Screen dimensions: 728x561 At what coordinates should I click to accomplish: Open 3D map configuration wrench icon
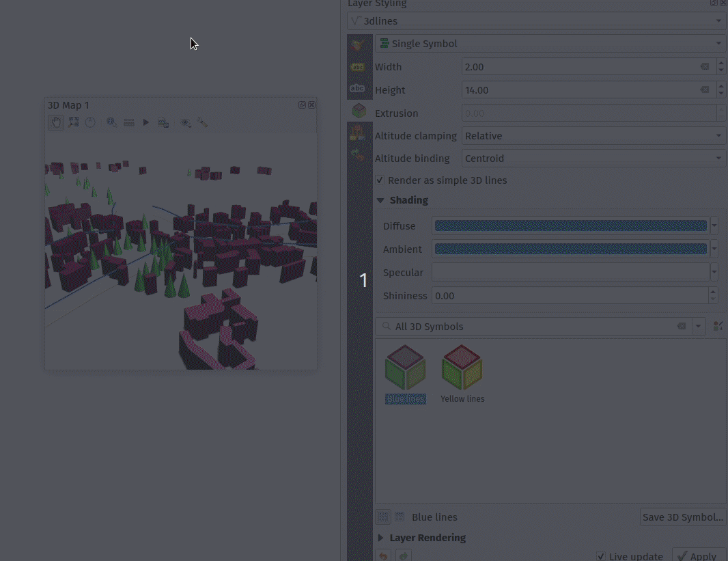[x=202, y=122]
